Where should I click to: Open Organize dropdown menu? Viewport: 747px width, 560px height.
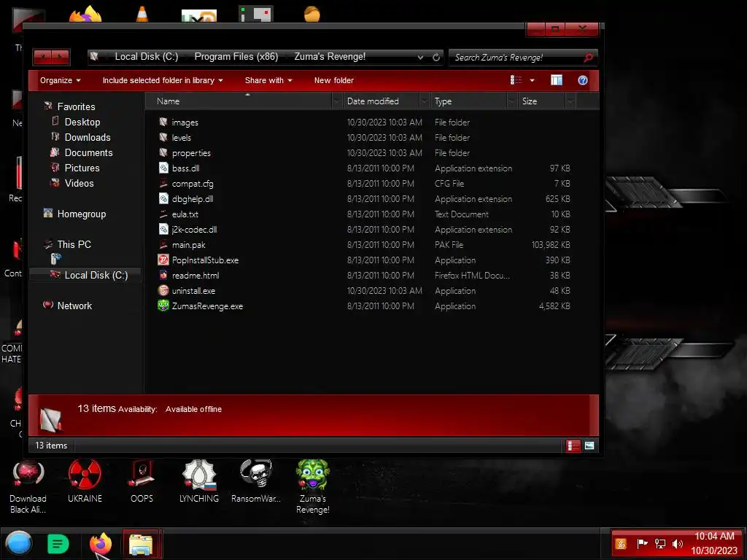(60, 80)
